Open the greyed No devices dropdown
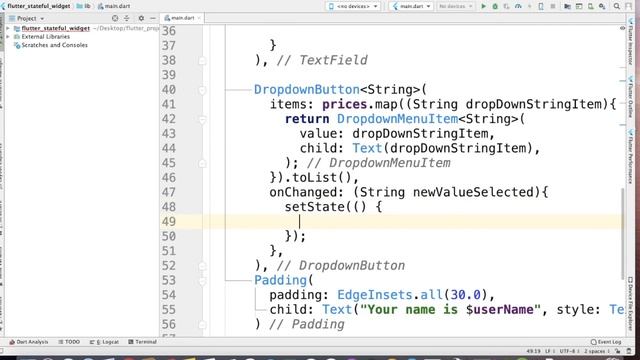The width and height of the screenshot is (640, 360). tap(456, 6)
